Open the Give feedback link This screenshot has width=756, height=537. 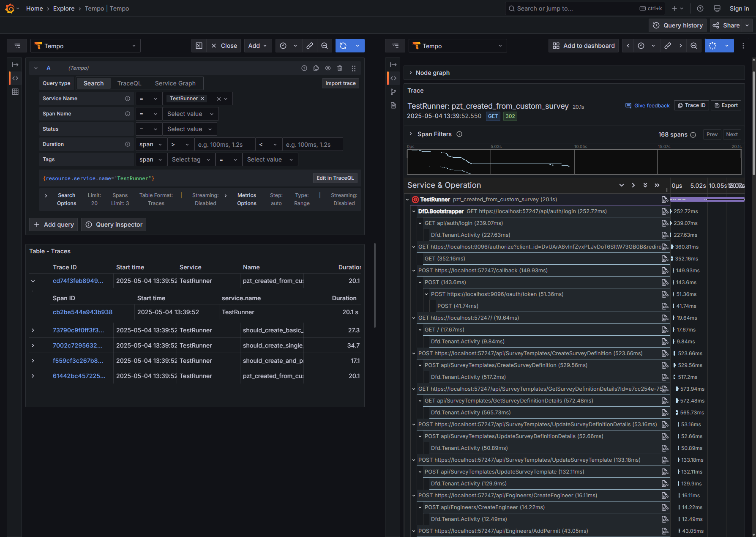tap(647, 106)
